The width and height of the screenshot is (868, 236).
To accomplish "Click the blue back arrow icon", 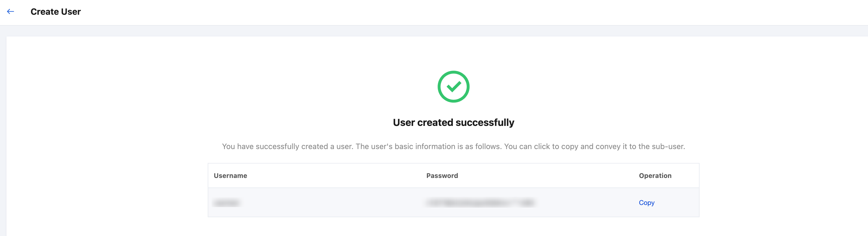I will [10, 12].
